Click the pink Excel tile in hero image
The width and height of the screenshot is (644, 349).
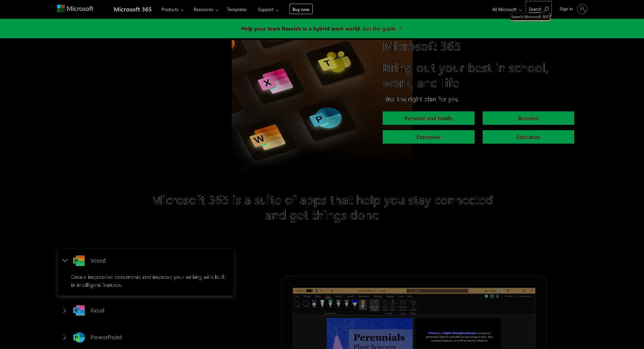(x=276, y=82)
